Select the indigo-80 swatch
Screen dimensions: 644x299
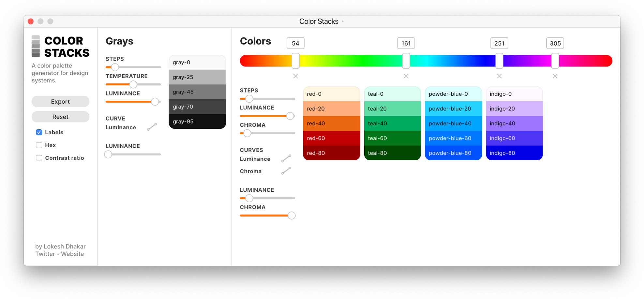[514, 153]
